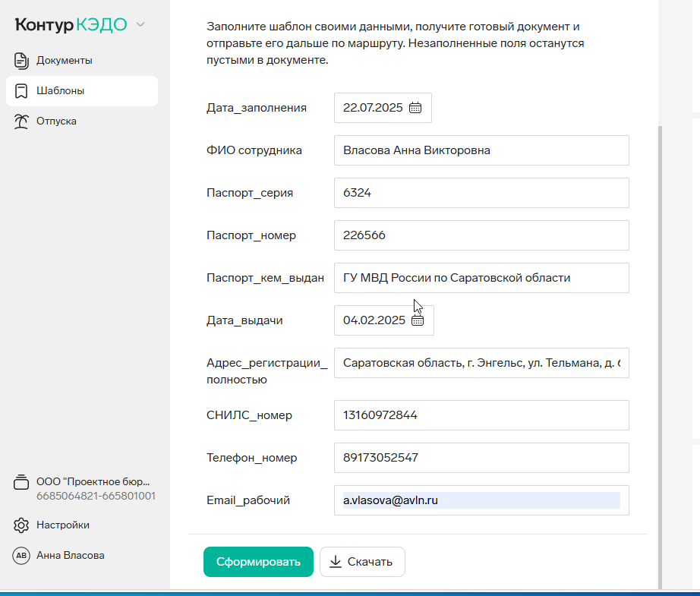Click the Отпуска palm tree icon
700x596 pixels.
pos(21,121)
